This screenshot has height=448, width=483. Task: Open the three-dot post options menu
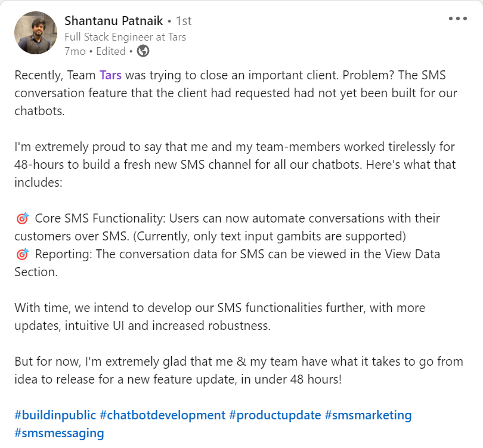pyautogui.click(x=457, y=18)
